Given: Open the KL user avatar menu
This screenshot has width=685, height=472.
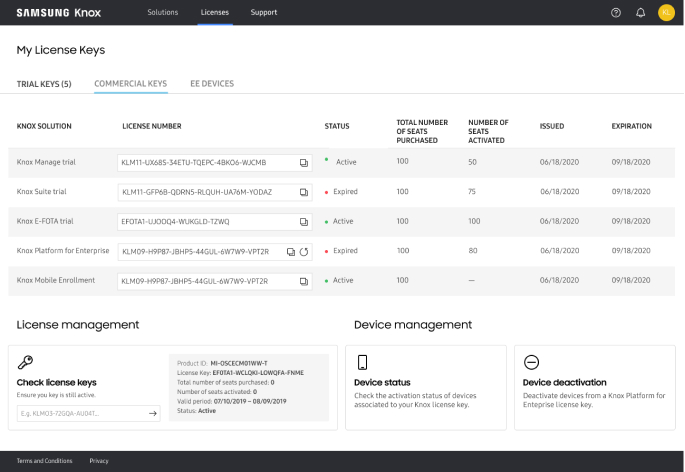Looking at the screenshot, I should click(x=666, y=13).
